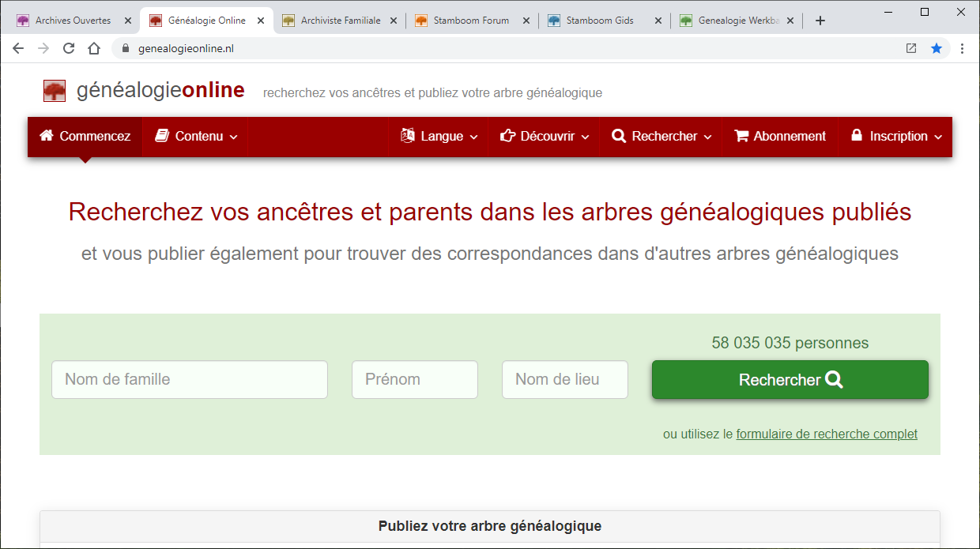
Task: Open the Abonnement menu item
Action: click(780, 136)
